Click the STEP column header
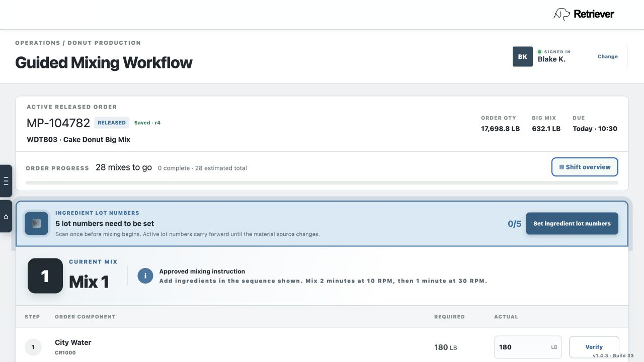644x362 pixels. (x=32, y=317)
